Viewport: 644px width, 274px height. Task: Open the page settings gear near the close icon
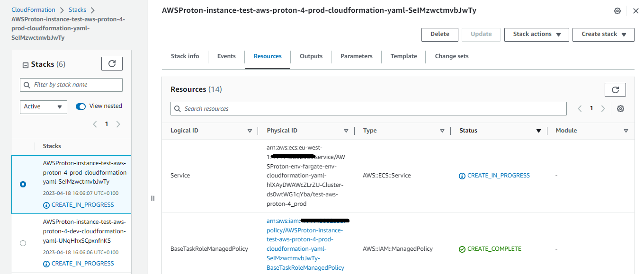point(617,10)
